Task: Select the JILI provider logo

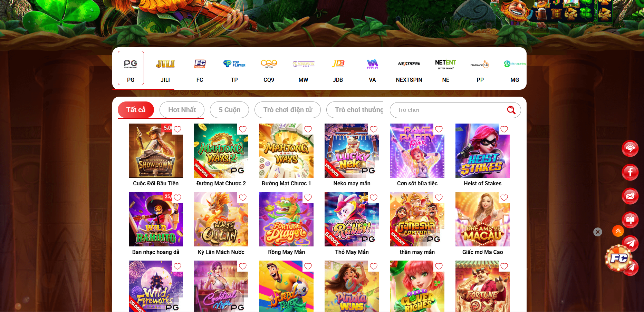Action: click(x=165, y=64)
